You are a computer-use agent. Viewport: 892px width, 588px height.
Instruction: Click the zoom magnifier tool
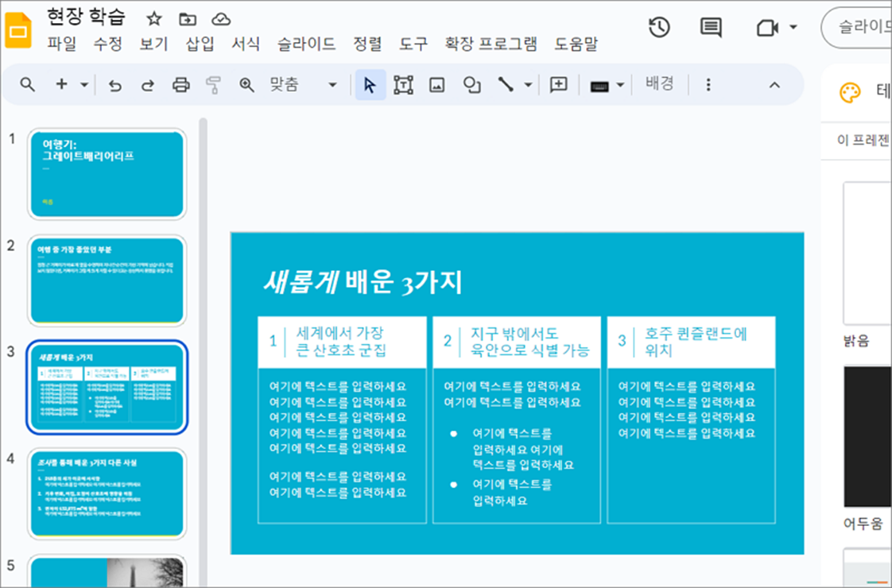click(246, 85)
